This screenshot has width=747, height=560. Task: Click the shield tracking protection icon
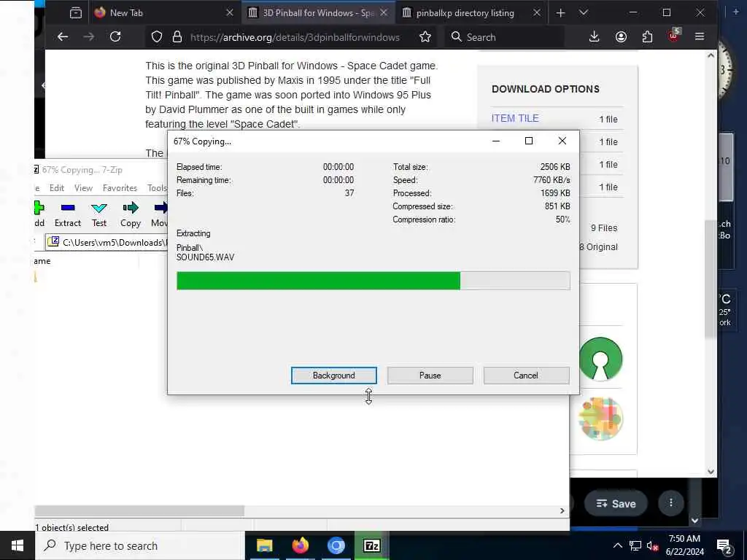157,36
